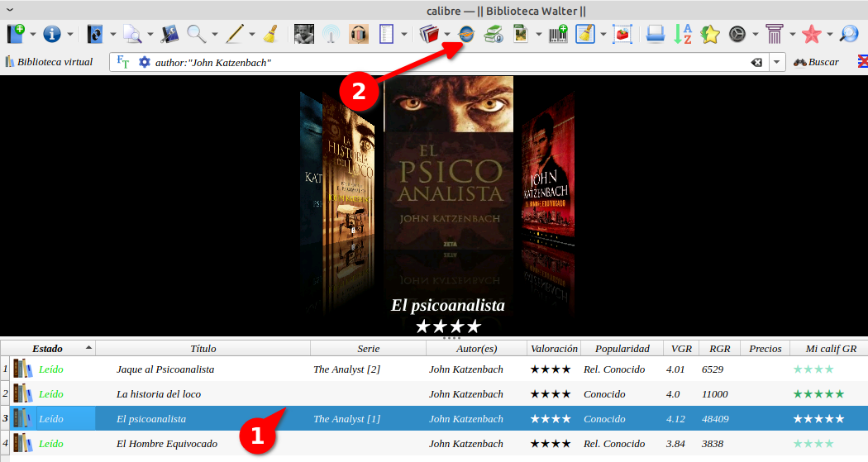Click the A-Z sort icon
The width and height of the screenshot is (868, 462).
[x=683, y=34]
